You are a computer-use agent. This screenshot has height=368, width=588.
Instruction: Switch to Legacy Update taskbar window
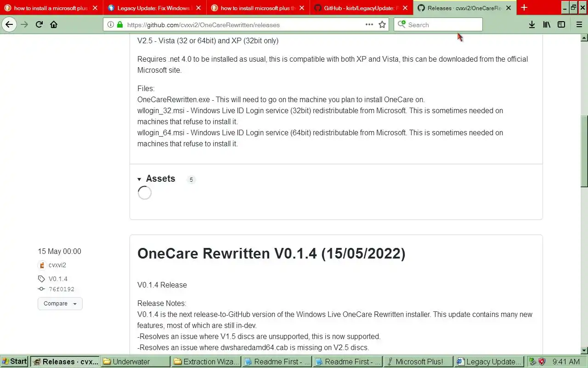pos(489,362)
